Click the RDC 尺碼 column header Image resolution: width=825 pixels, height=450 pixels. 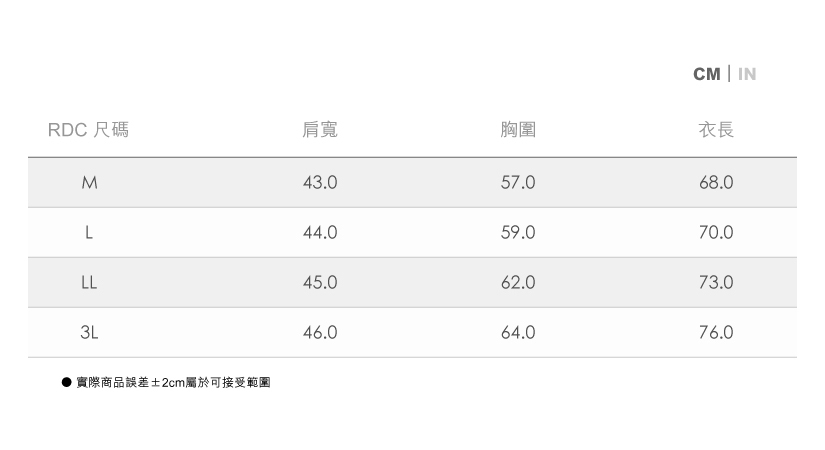88,130
